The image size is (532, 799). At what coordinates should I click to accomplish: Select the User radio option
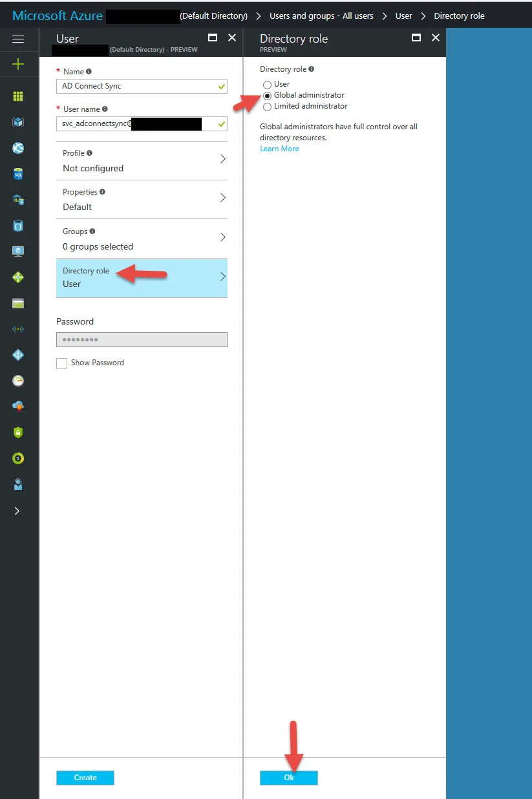tap(267, 85)
